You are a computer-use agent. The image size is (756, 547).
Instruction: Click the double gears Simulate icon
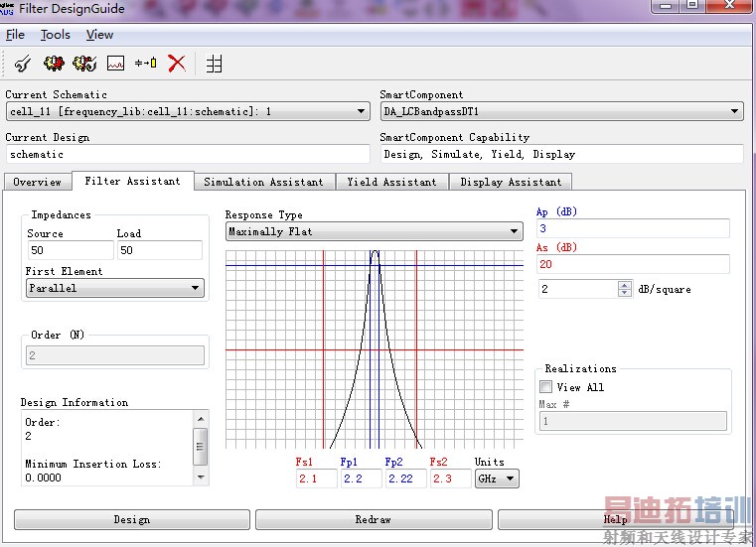click(x=84, y=64)
